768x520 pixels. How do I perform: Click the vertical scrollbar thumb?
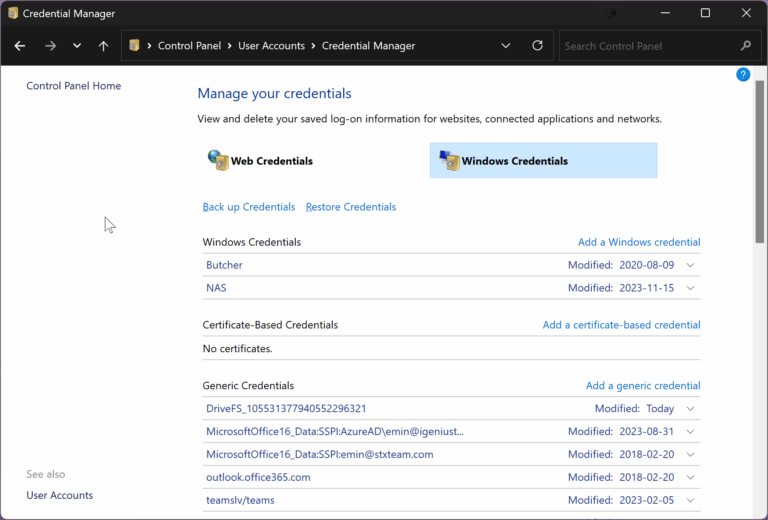(760, 162)
